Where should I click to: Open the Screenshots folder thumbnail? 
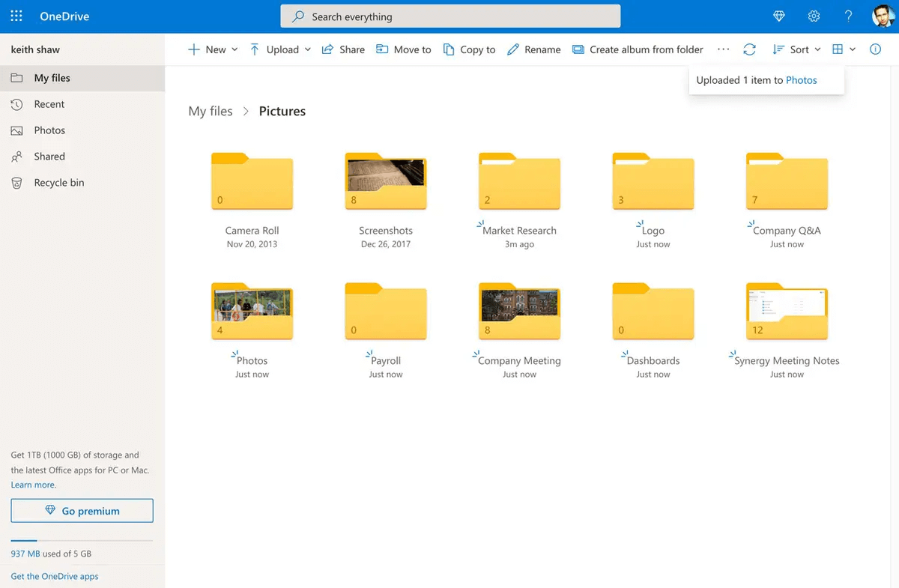tap(386, 181)
